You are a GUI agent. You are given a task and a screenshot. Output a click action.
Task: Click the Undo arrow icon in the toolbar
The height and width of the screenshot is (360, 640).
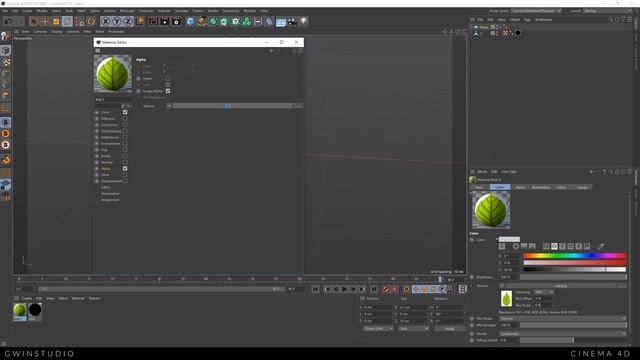[x=8, y=21]
